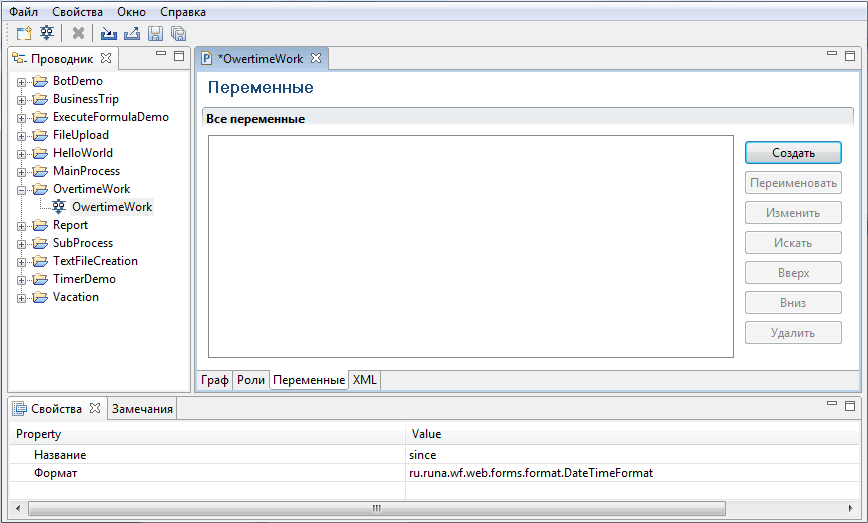Image resolution: width=868 pixels, height=523 pixels.
Task: Expand the SubProcess project node
Action: tap(21, 244)
